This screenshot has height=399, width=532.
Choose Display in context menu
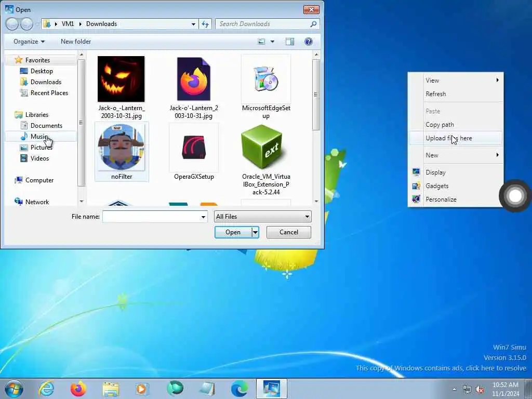(x=455, y=172)
